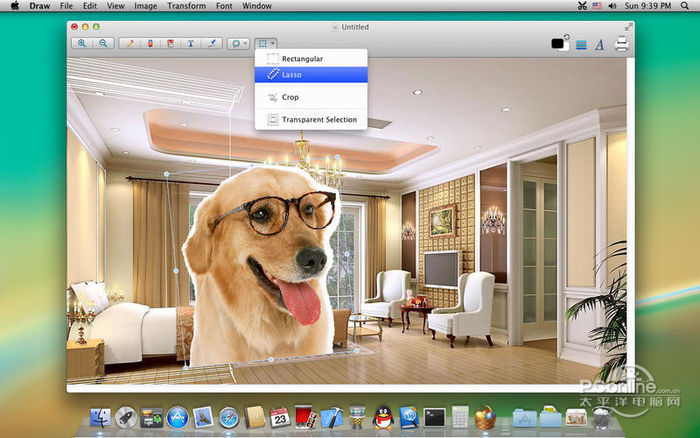Viewport: 700px width, 438px height.
Task: Open Photo Booth in the Dock
Action: click(x=306, y=418)
